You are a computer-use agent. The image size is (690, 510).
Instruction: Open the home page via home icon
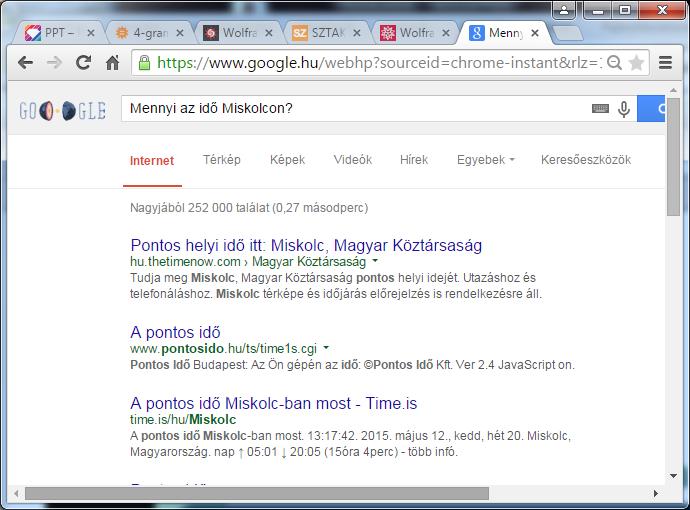pyautogui.click(x=113, y=63)
